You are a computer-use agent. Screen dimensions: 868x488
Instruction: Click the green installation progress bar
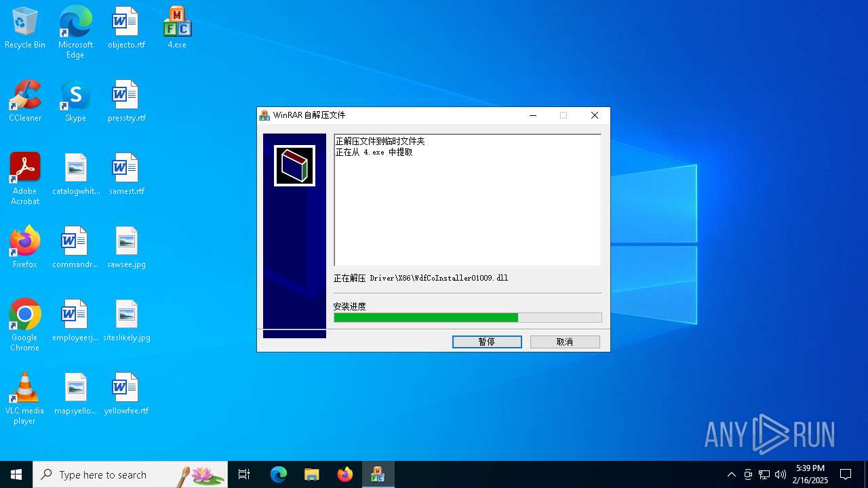467,317
